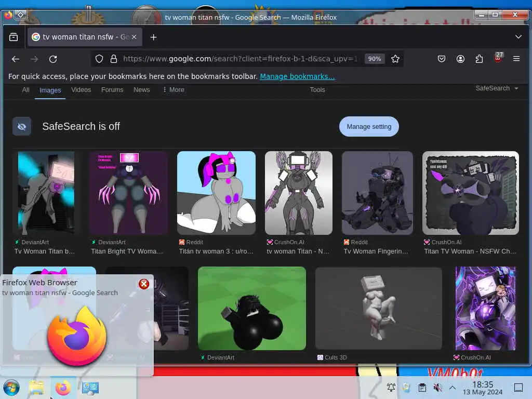
Task: Open the taskbar Start menu
Action: (11, 388)
